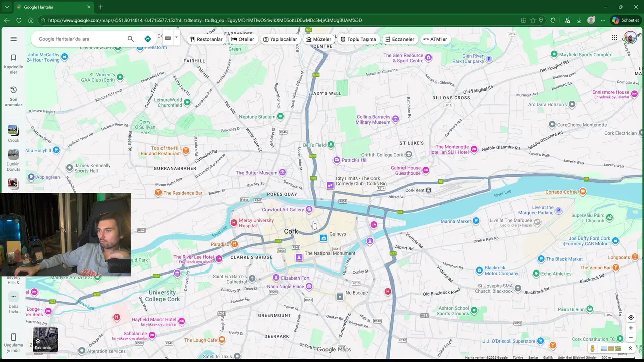
Task: Center map on my location
Action: [631, 317]
